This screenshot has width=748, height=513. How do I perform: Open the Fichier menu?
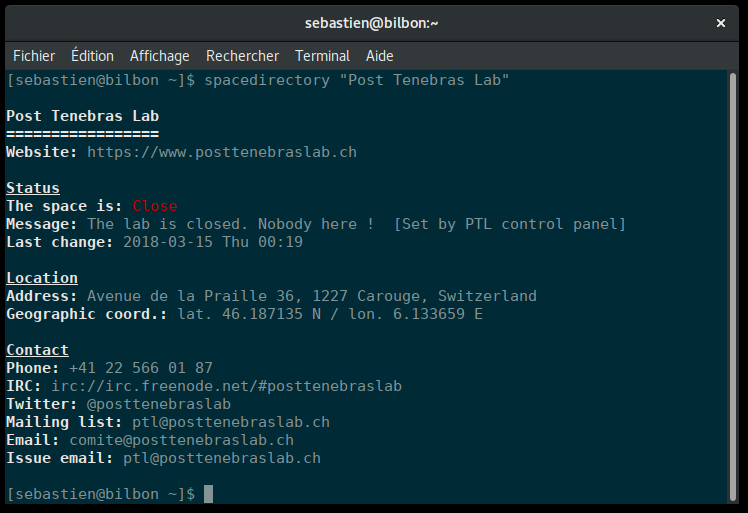[34, 56]
